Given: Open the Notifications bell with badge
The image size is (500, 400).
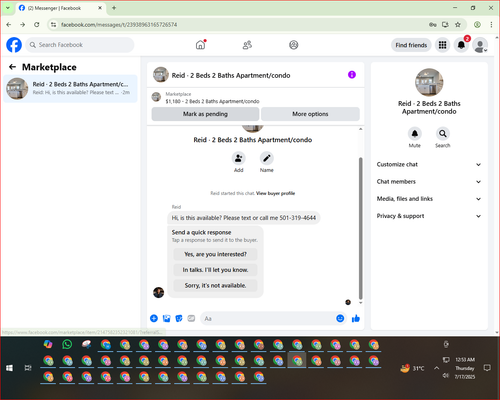Looking at the screenshot, I should [461, 45].
